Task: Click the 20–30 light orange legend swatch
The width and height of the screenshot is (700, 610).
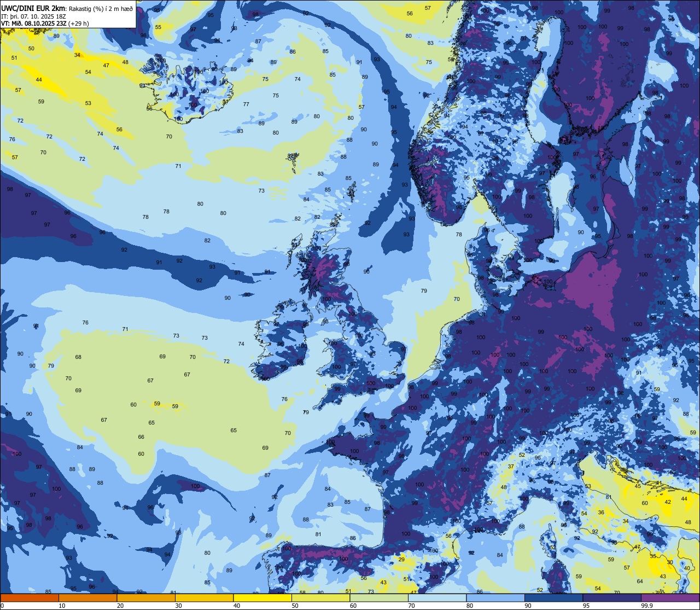Action: coord(146,597)
